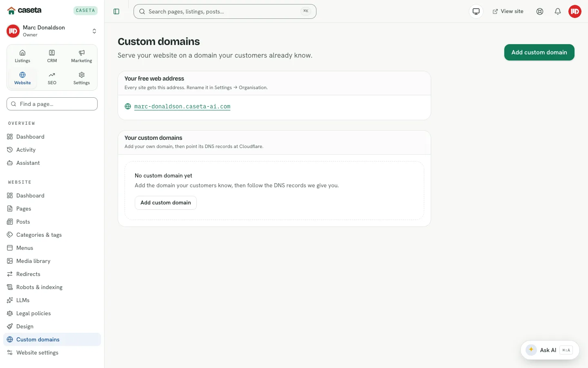This screenshot has height=368, width=588.
Task: Switch to the Marketing section
Action: click(x=82, y=56)
